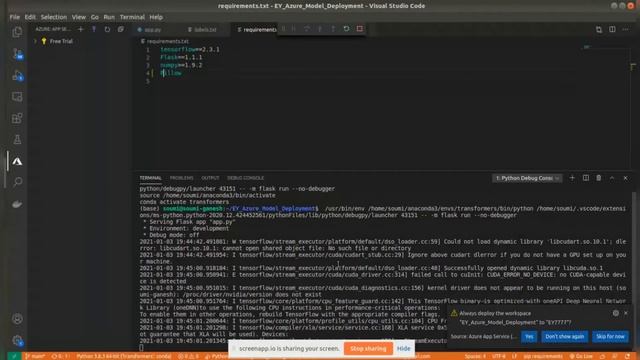Restart debugging from the debug toolbar

[x=346, y=29]
